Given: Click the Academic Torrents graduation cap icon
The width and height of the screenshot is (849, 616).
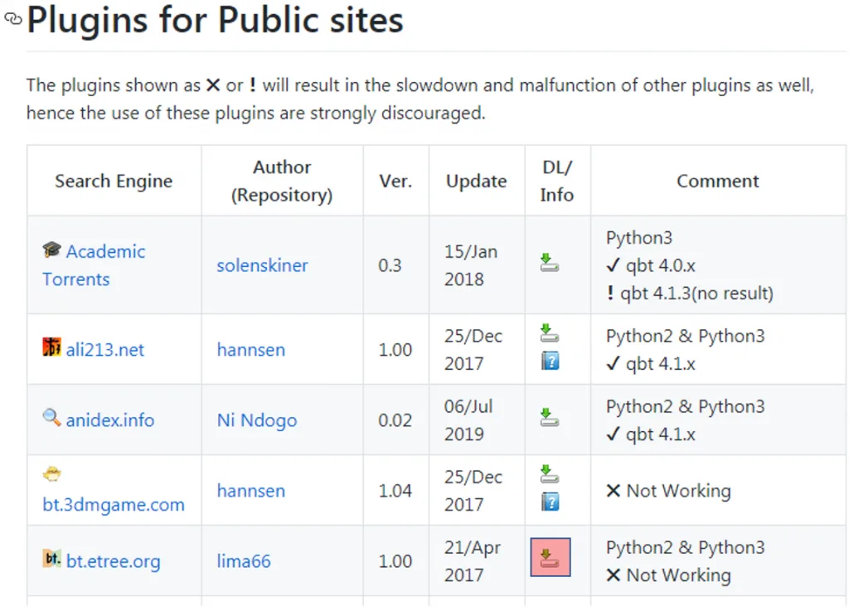Looking at the screenshot, I should coord(52,250).
